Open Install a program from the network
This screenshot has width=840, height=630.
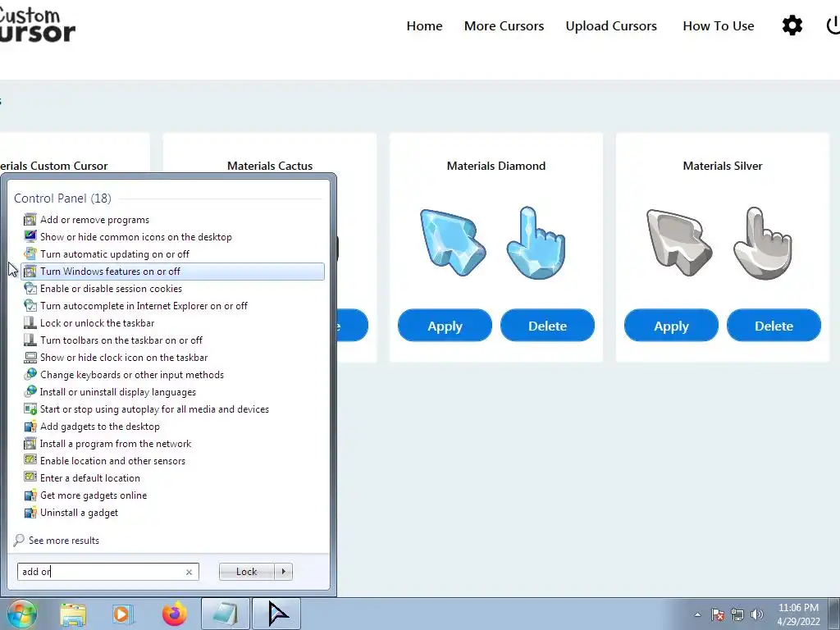click(x=172, y=444)
